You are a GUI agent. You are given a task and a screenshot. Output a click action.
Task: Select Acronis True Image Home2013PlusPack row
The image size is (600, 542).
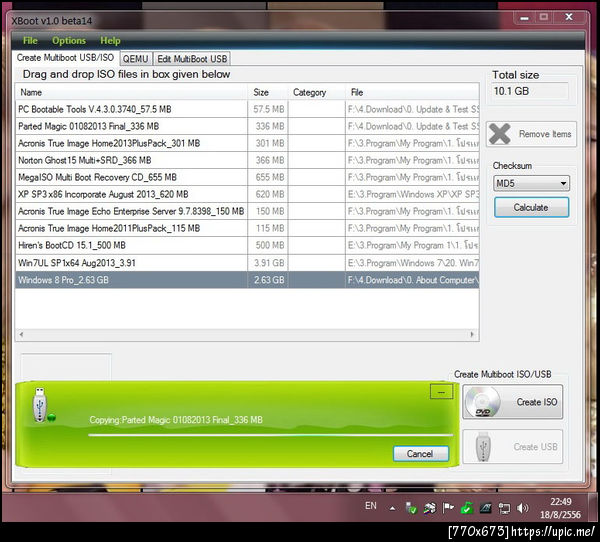[247, 143]
